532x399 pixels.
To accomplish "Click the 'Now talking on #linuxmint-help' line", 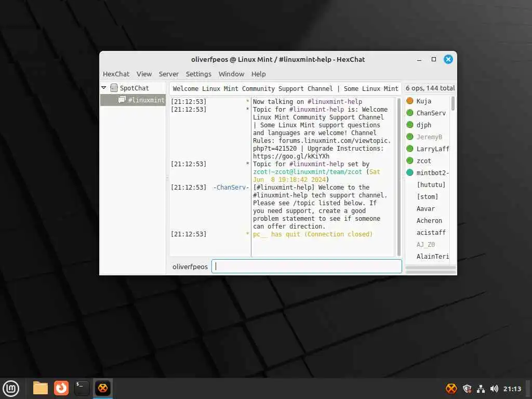I will point(308,101).
